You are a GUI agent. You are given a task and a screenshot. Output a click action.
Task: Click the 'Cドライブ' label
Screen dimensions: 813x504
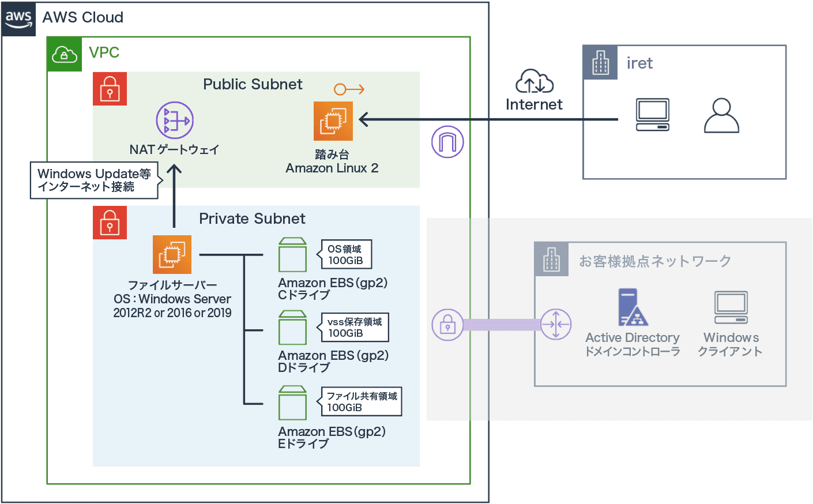pyautogui.click(x=304, y=295)
